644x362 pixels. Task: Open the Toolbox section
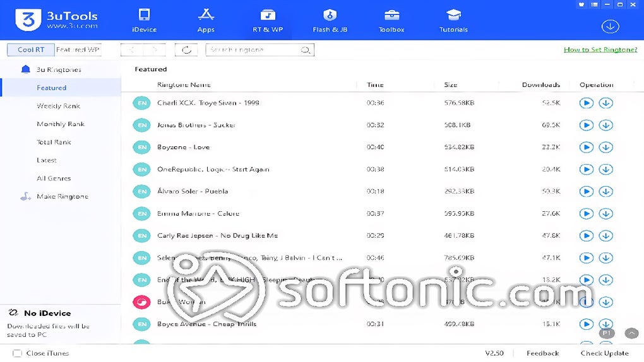pos(391,20)
